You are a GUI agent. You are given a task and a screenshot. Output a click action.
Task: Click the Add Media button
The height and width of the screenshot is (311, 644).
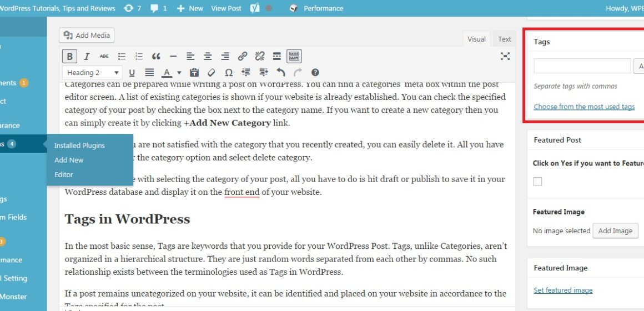pos(87,36)
